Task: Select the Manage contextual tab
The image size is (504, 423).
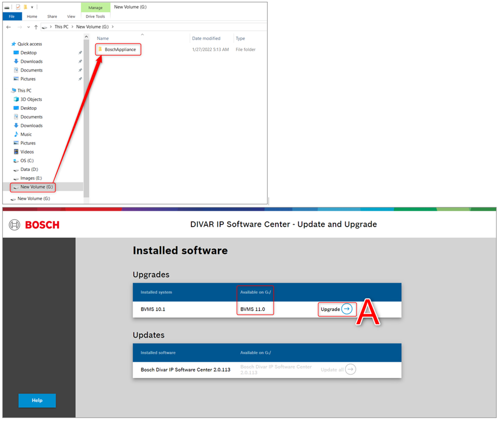Action: click(x=96, y=7)
